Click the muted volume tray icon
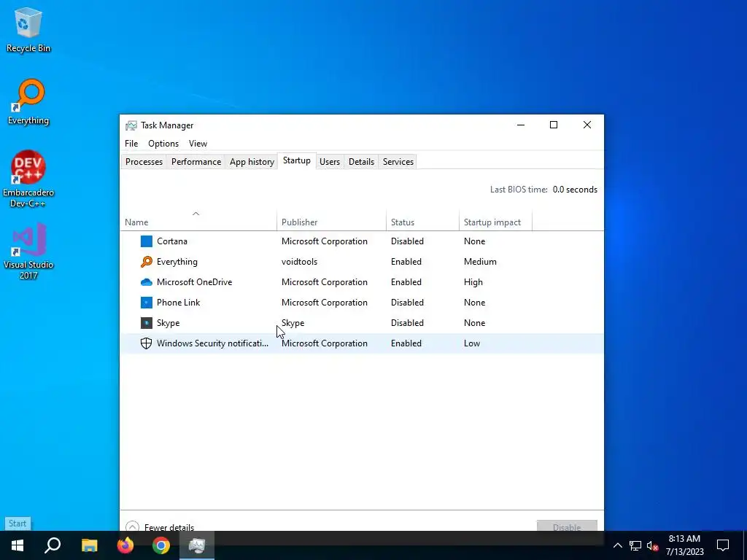This screenshot has height=560, width=747. (652, 545)
